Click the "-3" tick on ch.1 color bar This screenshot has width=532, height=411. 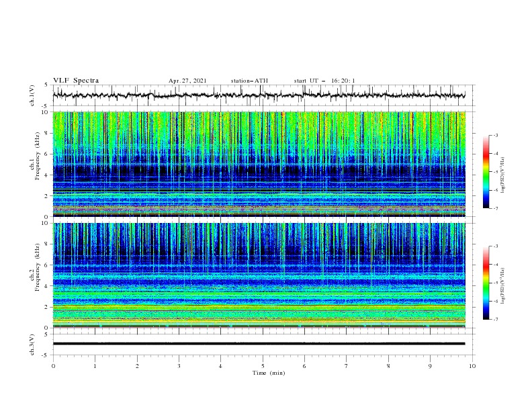point(496,136)
